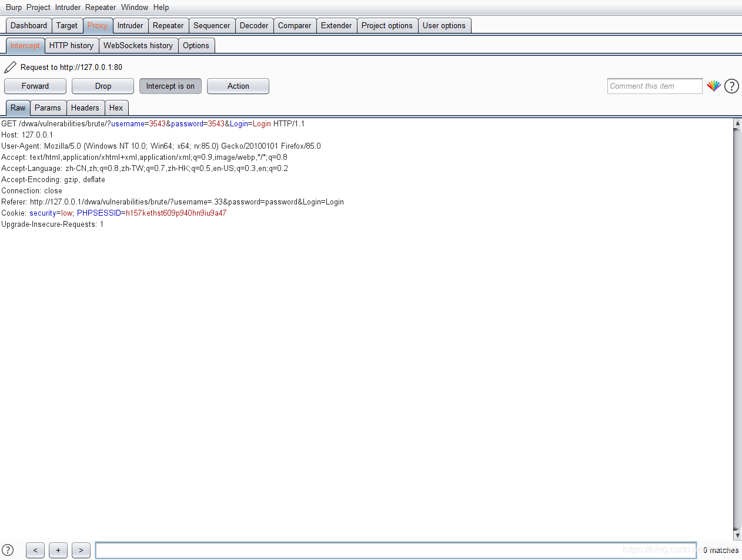Open the Extender tab
Viewport: 742px width, 560px height.
click(x=336, y=26)
